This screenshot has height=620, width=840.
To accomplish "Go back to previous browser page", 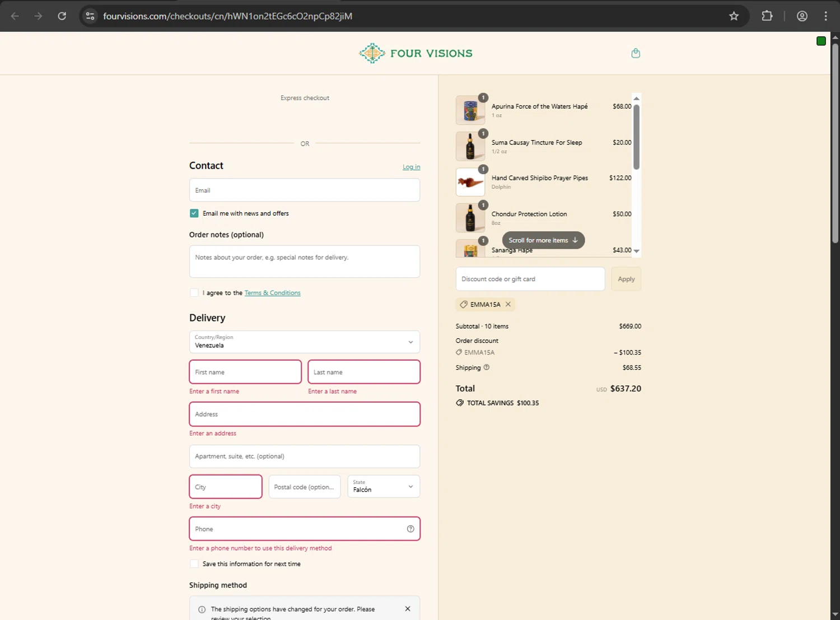I will [x=15, y=16].
